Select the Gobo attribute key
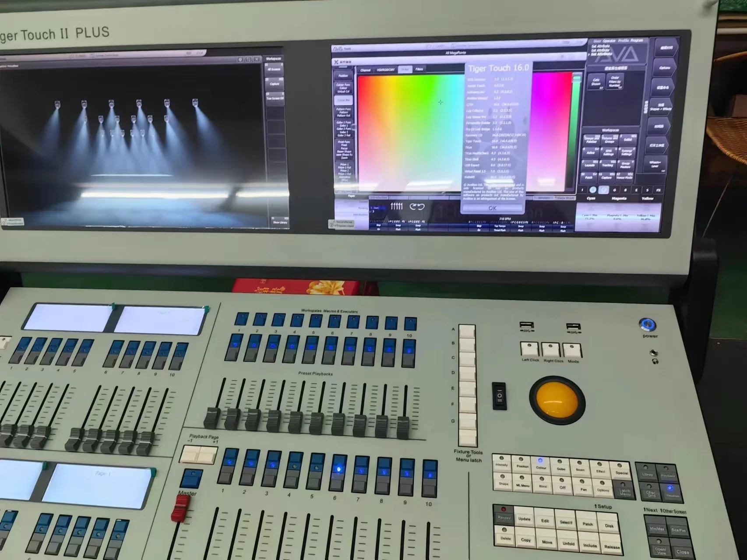Viewport: 747px width, 560px height. pyautogui.click(x=561, y=467)
